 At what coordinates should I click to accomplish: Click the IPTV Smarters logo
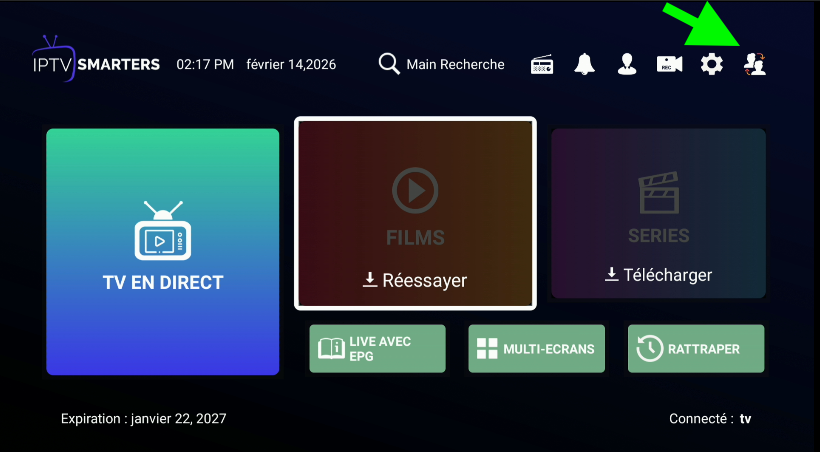tap(96, 63)
